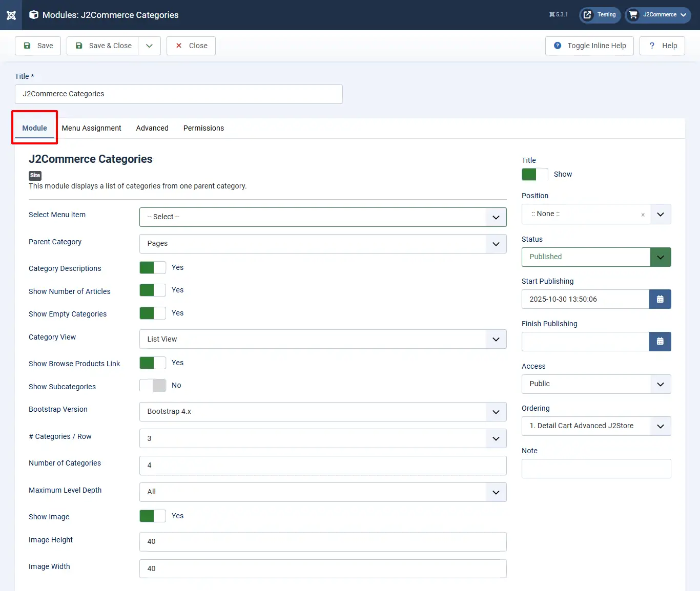Click the Joomla logo icon
Viewport: 700px width, 591px height.
coord(11,15)
